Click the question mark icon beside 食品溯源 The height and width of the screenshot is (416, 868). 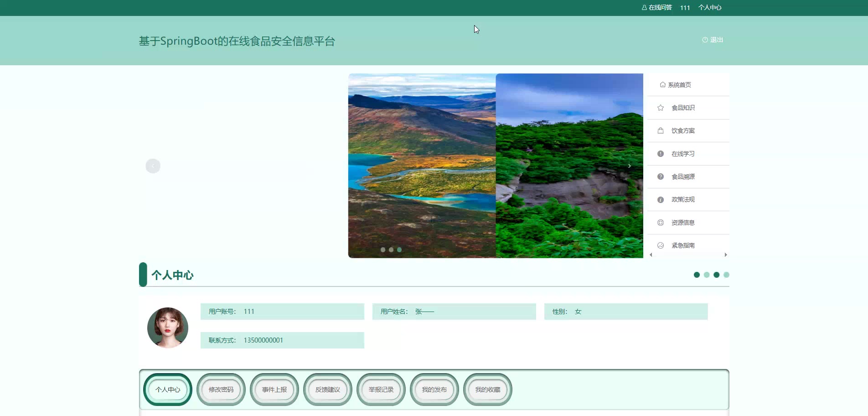660,177
